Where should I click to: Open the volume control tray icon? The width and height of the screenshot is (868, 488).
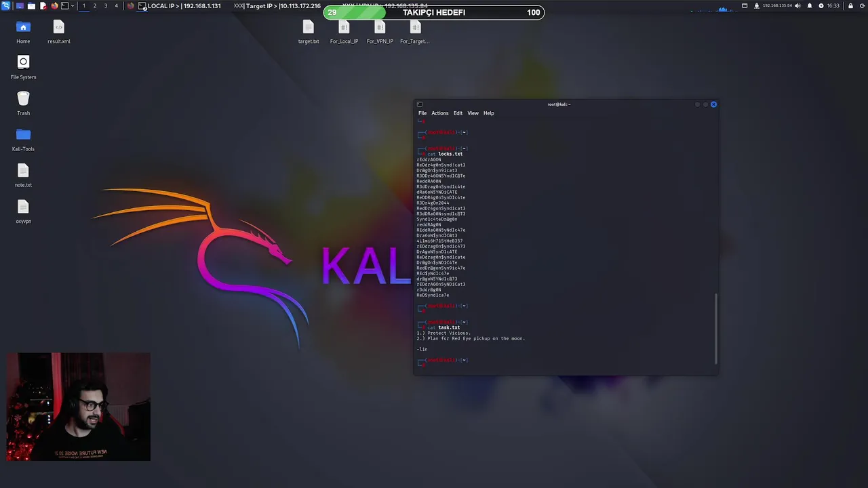tap(797, 5)
